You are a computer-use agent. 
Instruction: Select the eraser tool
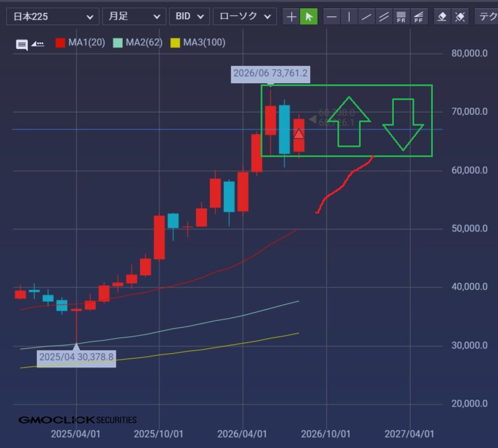(442, 16)
